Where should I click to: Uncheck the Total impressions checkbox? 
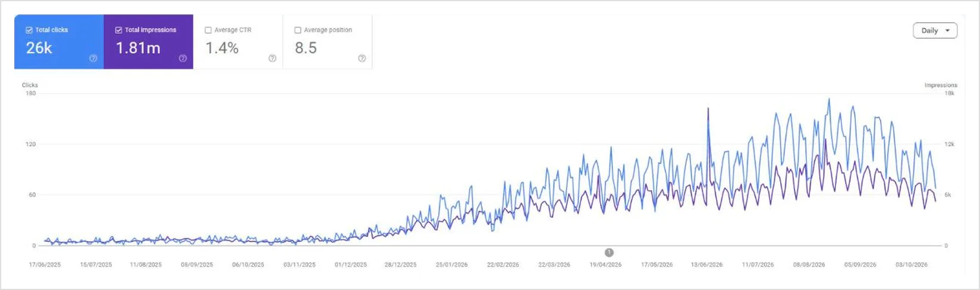coord(118,30)
